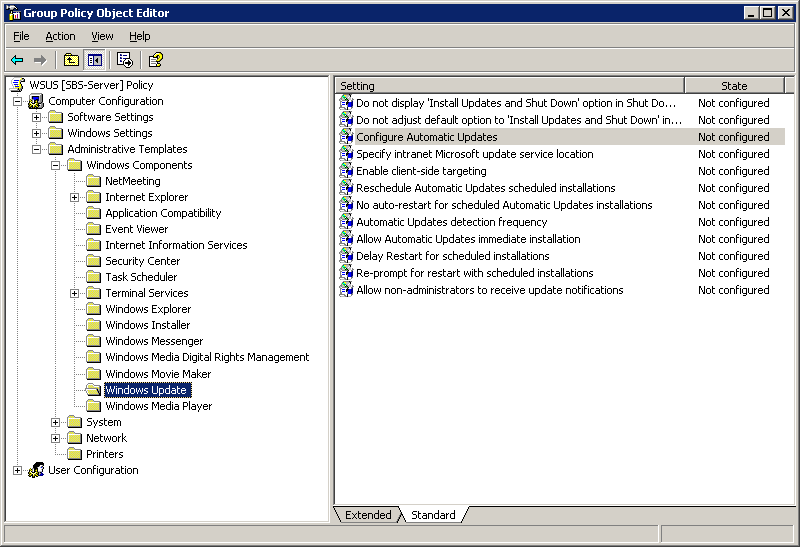Toggle the Show/Hide Console Tree icon
The height and width of the screenshot is (547, 800).
click(94, 60)
